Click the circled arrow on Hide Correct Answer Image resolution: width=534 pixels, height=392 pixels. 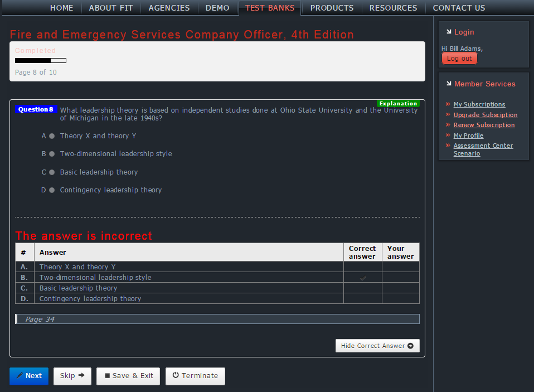coord(411,346)
